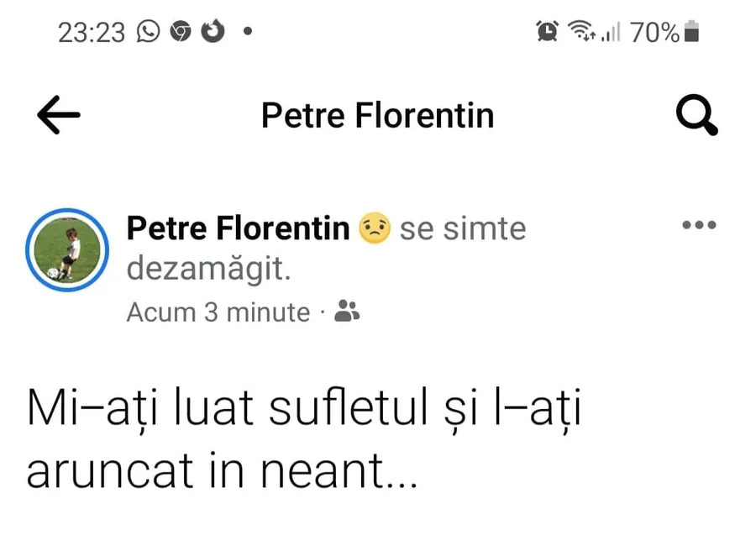Open search with the magnifying glass
This screenshot has width=756, height=535.
tap(697, 116)
